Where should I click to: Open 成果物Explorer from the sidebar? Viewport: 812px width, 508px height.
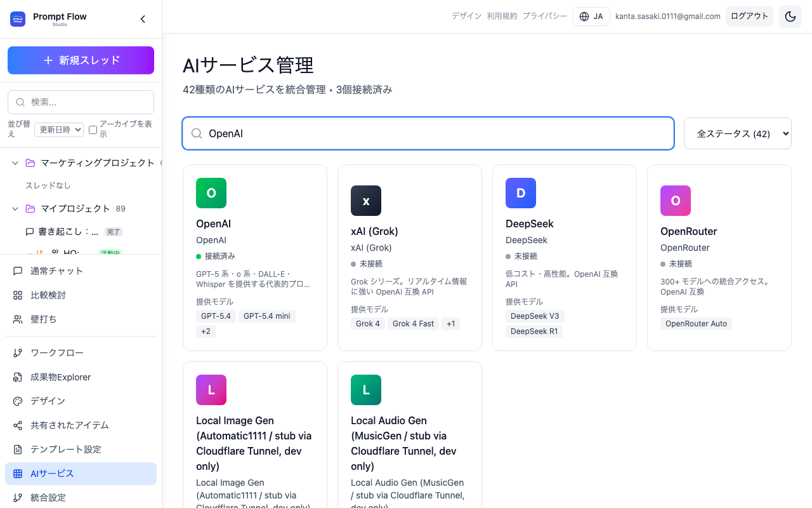(x=81, y=377)
